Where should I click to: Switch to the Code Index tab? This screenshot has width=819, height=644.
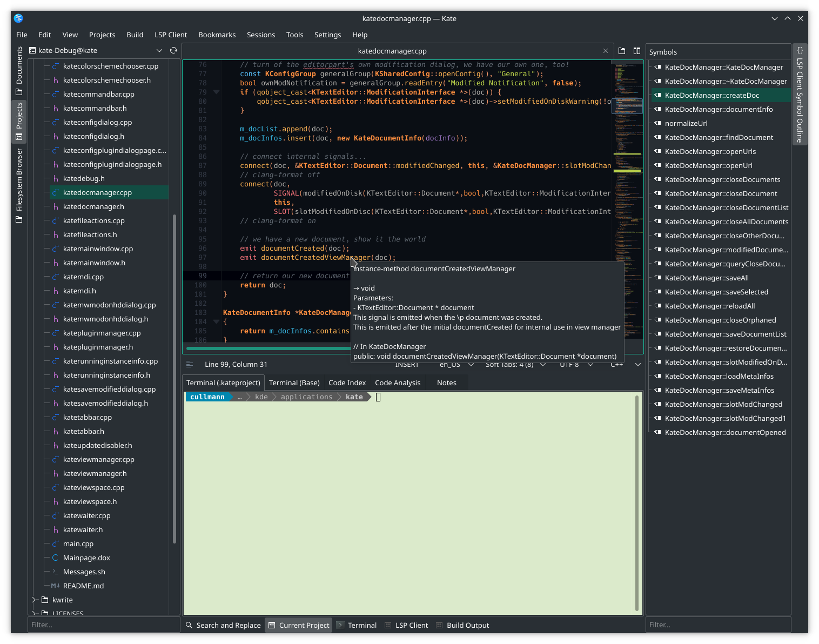point(347,383)
